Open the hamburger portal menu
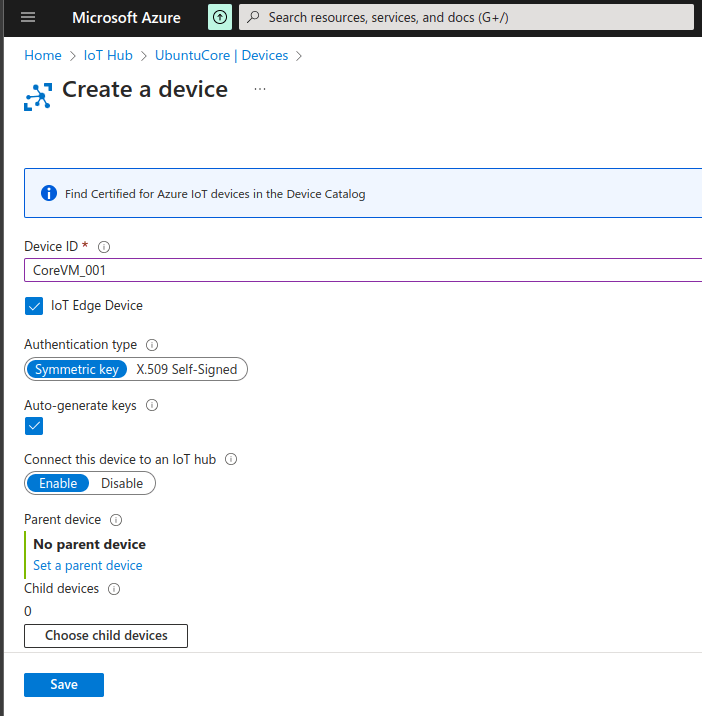 click(x=28, y=17)
